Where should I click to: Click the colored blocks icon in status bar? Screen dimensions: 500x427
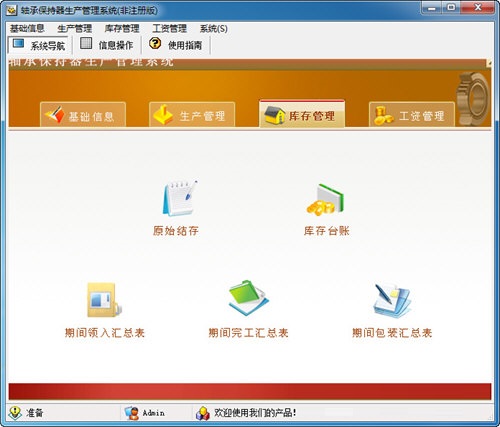click(x=202, y=413)
